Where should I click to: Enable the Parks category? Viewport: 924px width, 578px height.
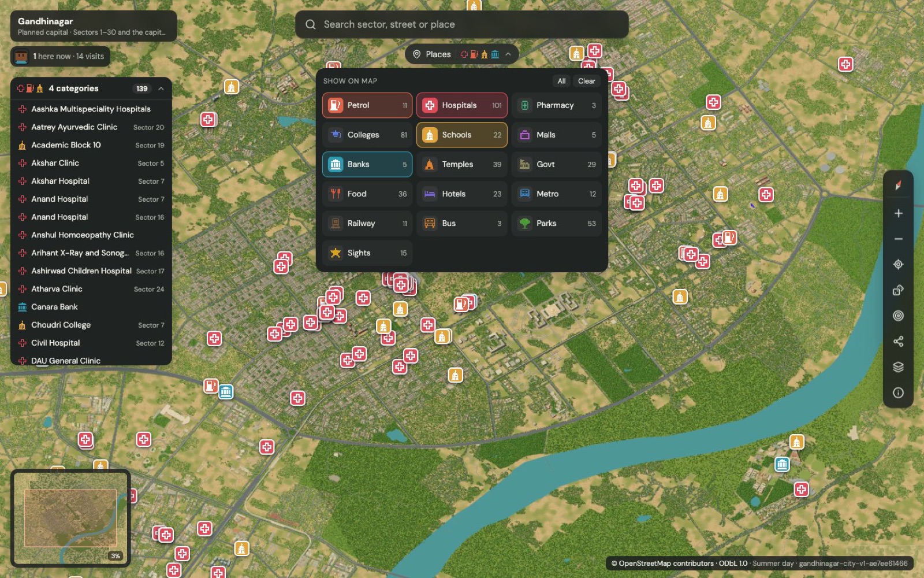pyautogui.click(x=557, y=223)
